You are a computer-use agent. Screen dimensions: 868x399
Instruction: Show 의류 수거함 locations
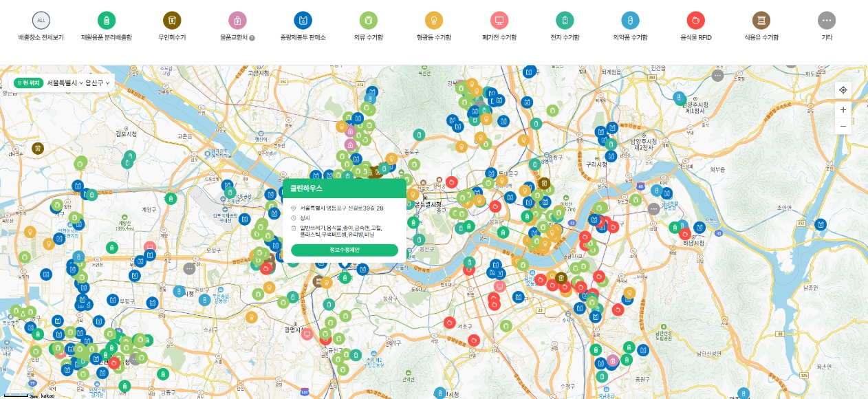(369, 21)
